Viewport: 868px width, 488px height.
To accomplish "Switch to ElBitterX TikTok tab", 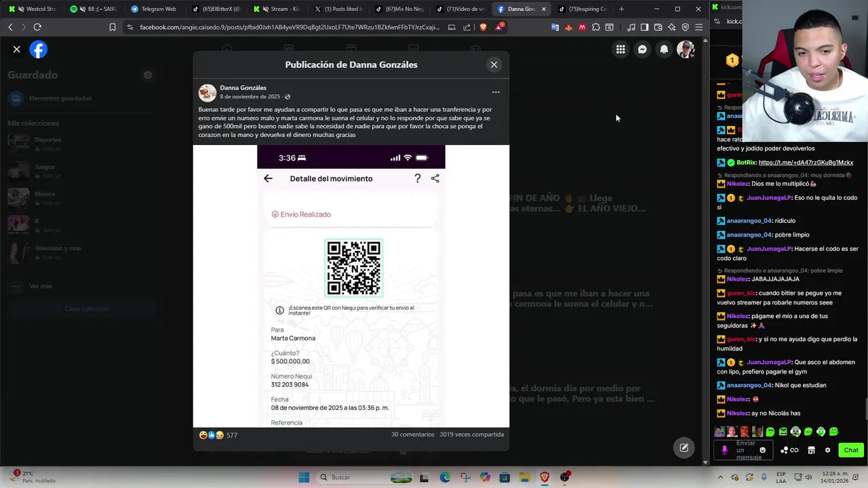I will [x=216, y=9].
